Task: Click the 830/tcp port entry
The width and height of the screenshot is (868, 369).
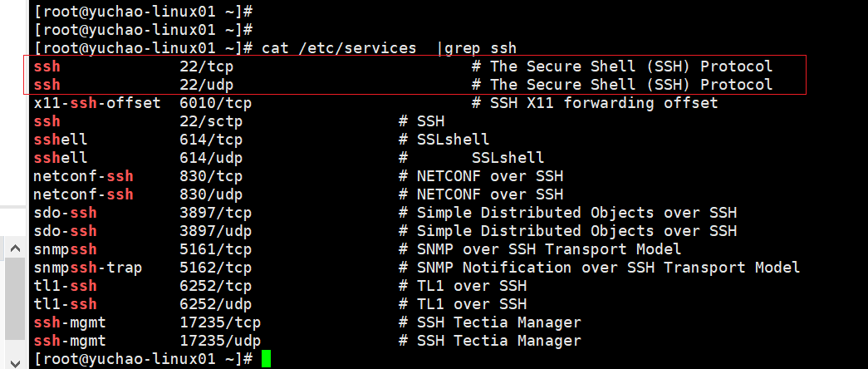Action: click(210, 176)
